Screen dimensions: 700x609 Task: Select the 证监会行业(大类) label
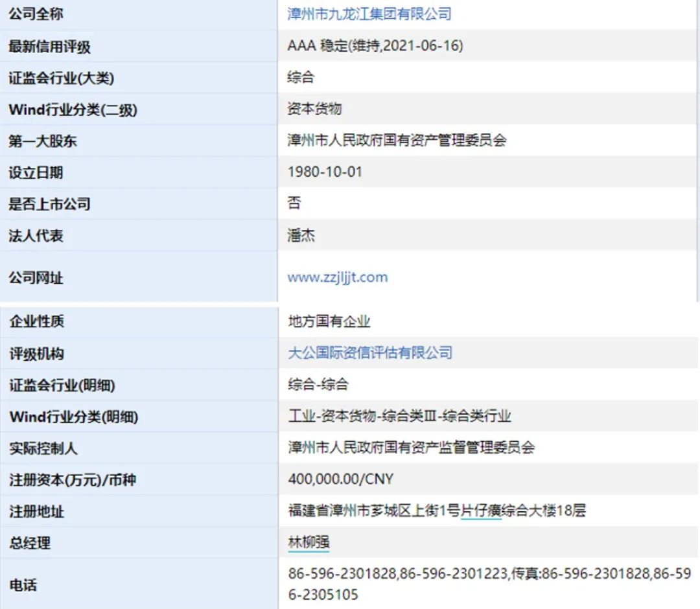(61, 78)
